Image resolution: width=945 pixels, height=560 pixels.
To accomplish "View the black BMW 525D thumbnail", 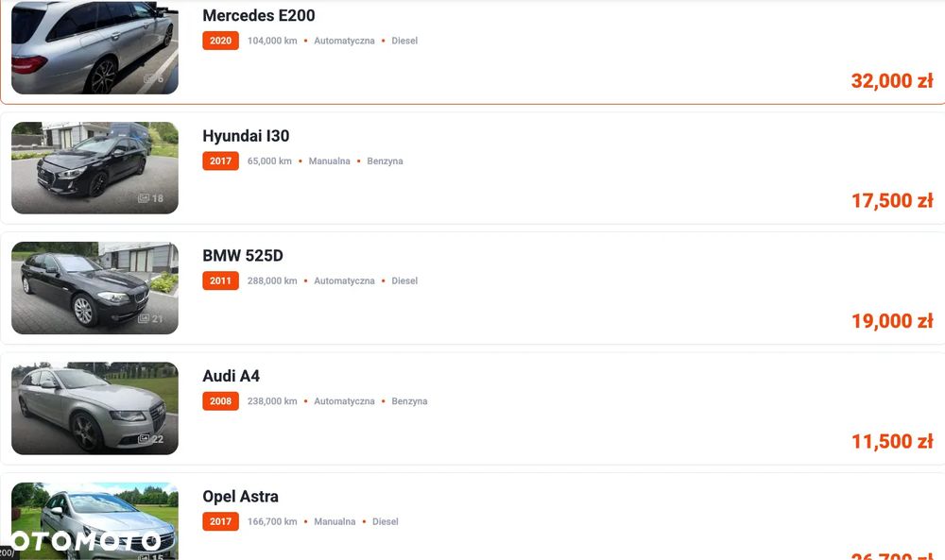I will tap(94, 288).
